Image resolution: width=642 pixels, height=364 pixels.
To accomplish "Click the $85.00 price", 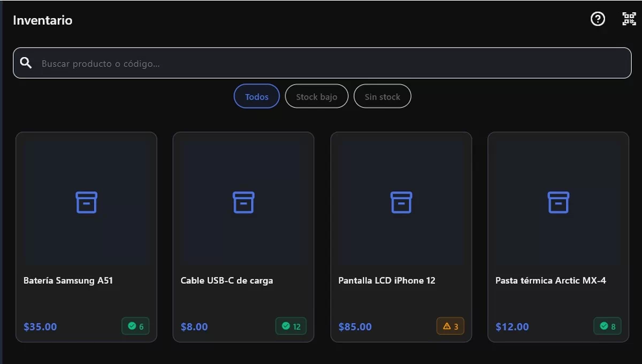I will [x=355, y=327].
